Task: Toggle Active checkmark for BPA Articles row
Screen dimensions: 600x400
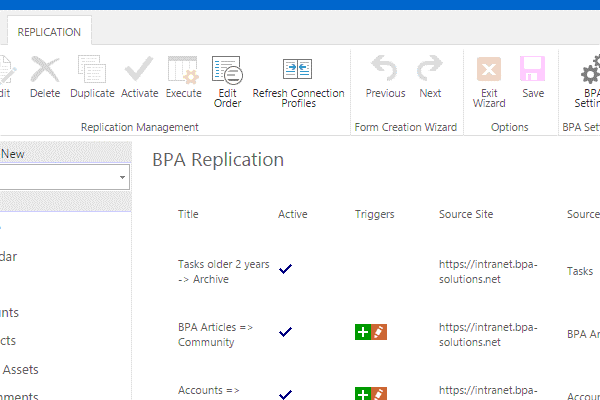Action: tap(285, 331)
